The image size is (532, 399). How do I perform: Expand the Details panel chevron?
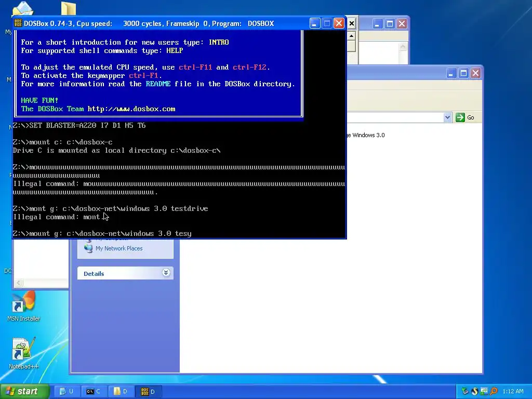[x=166, y=273]
